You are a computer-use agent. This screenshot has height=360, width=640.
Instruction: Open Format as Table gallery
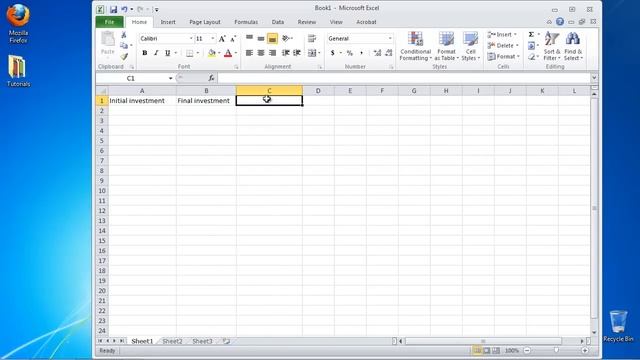(x=446, y=46)
